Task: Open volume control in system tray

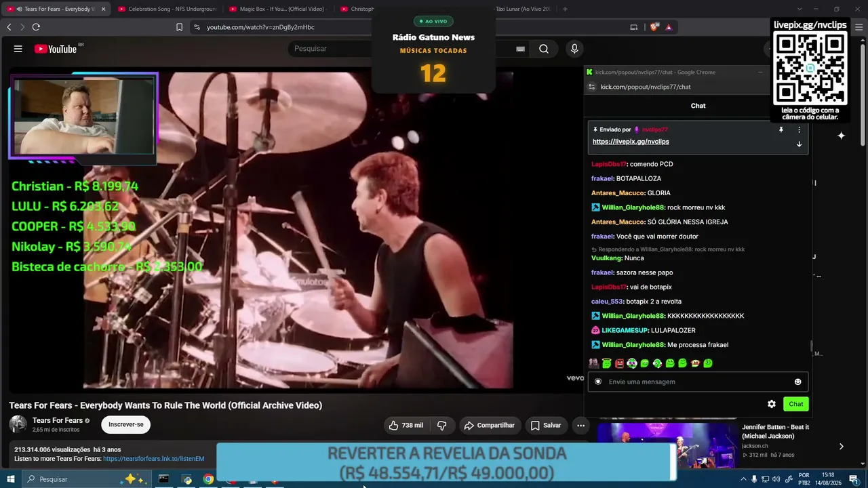Action: pyautogui.click(x=777, y=479)
